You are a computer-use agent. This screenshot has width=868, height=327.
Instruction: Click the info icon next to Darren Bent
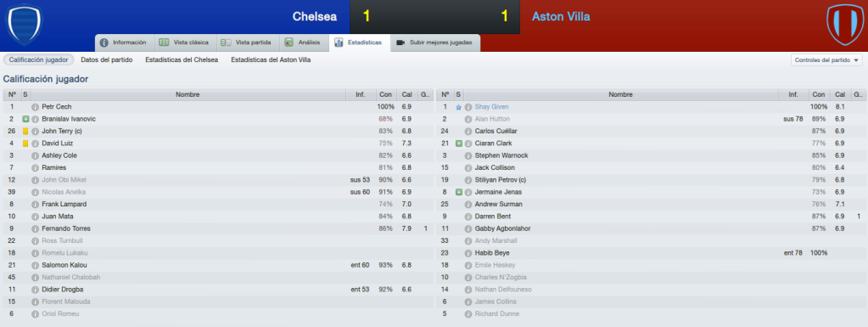tap(468, 217)
